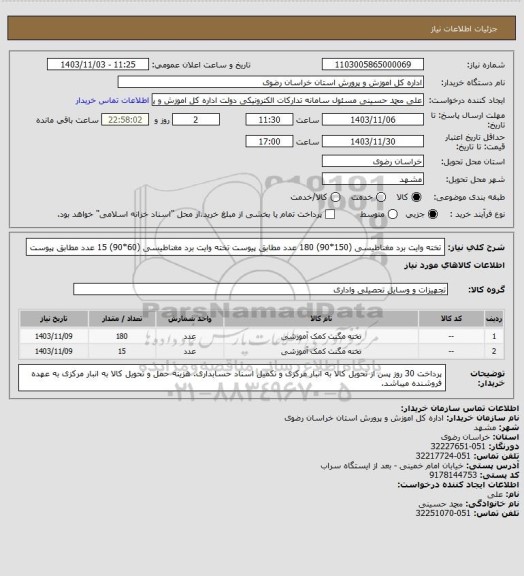Click the جزئیات اطلاعات نیاز header title
The width and height of the screenshot is (524, 576).
pyautogui.click(x=464, y=29)
